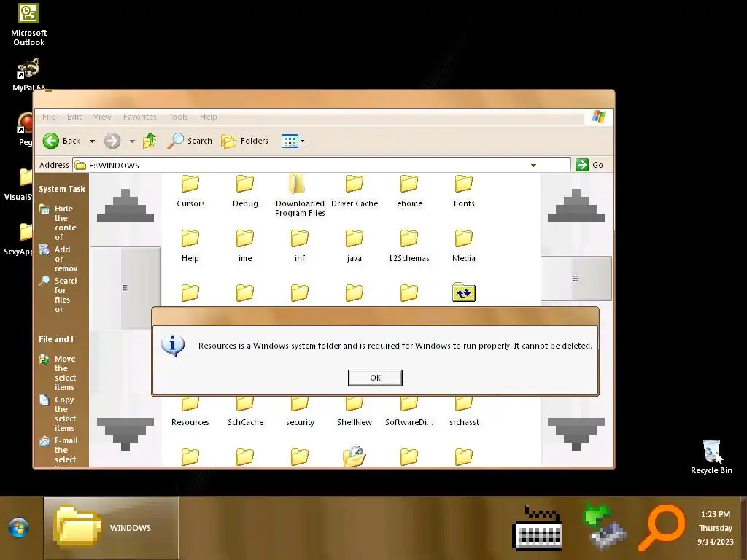Screen dimensions: 747x560
Task: Select the Recycle Bin desktop icon
Action: (x=711, y=457)
